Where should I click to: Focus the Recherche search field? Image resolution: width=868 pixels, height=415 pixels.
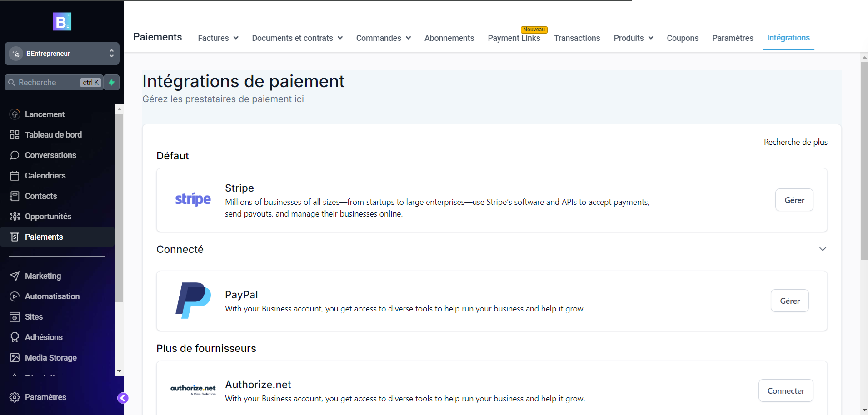(x=54, y=83)
